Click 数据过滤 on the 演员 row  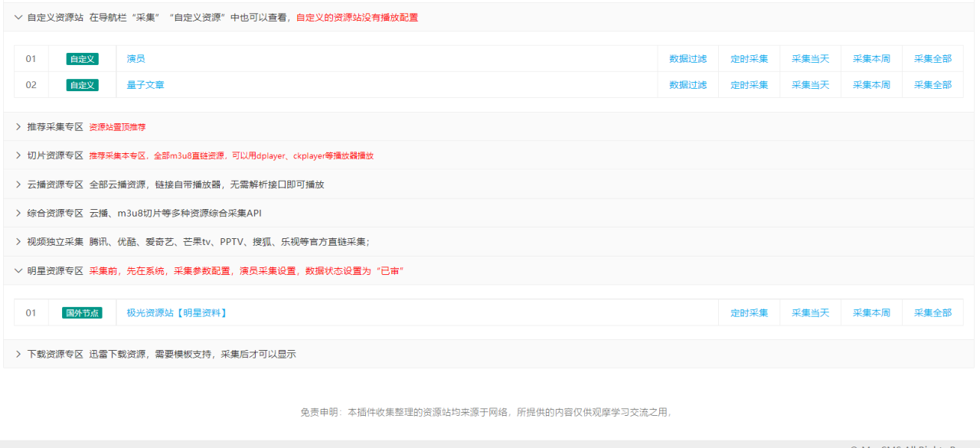(x=688, y=58)
